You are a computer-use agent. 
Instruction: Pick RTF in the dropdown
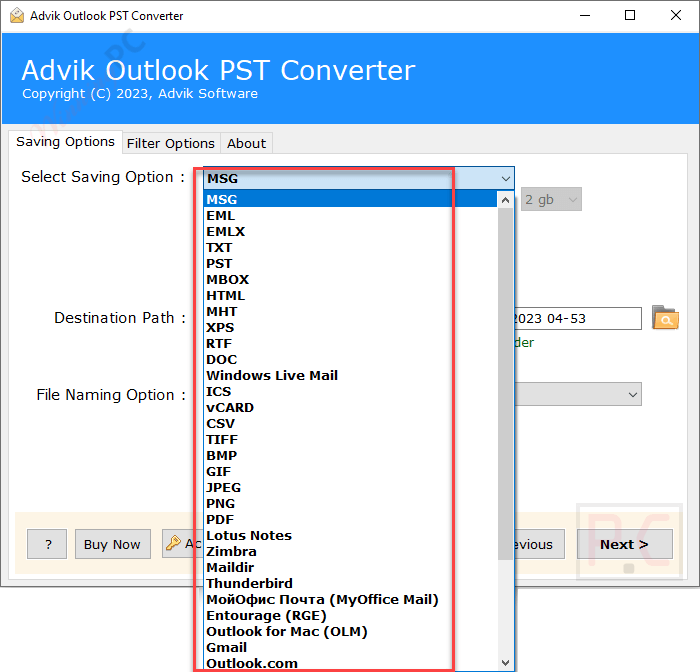point(350,343)
